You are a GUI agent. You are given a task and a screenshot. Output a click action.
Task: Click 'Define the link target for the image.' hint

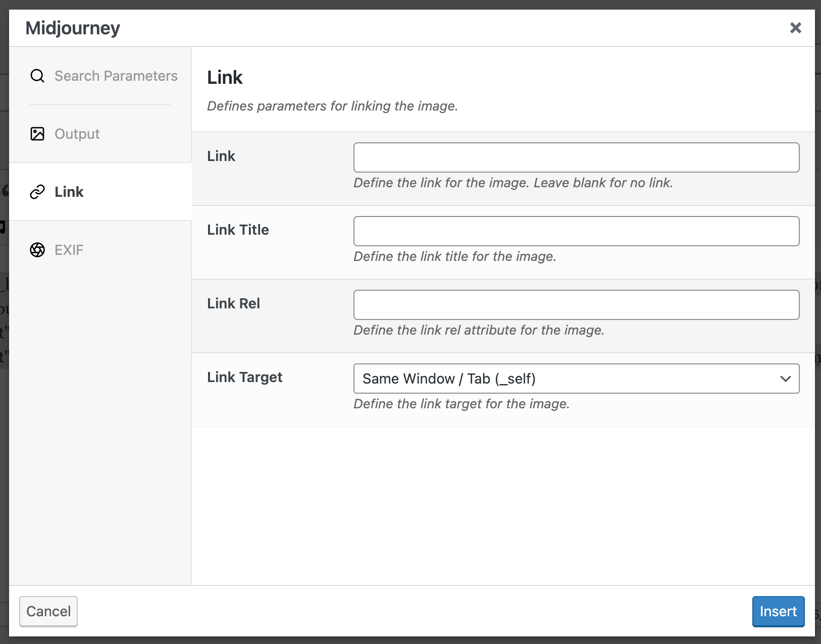coord(461,404)
